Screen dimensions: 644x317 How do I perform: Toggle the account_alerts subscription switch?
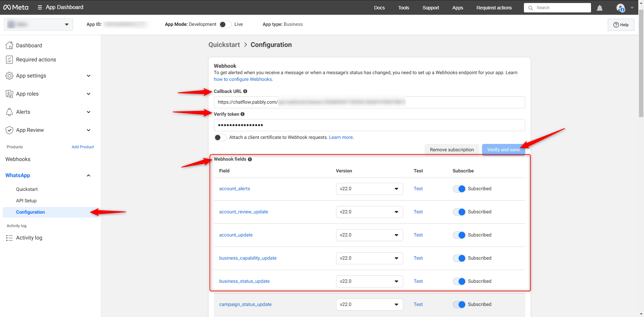click(459, 189)
